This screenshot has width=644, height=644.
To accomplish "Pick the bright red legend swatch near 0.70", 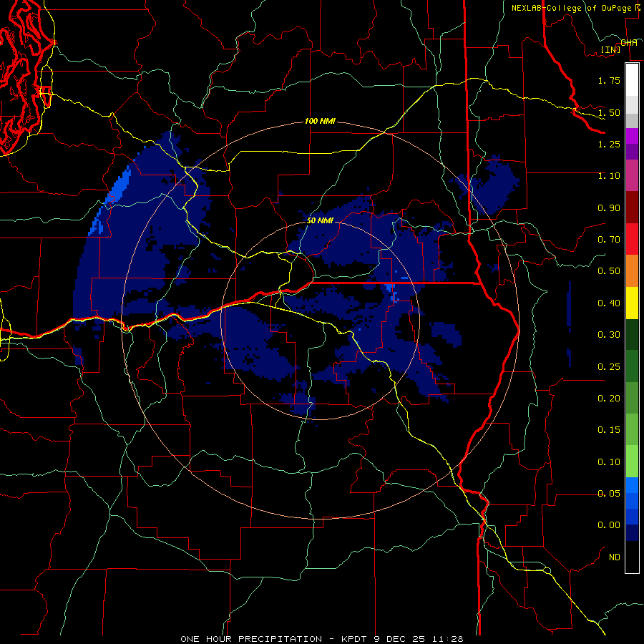I will point(632,239).
